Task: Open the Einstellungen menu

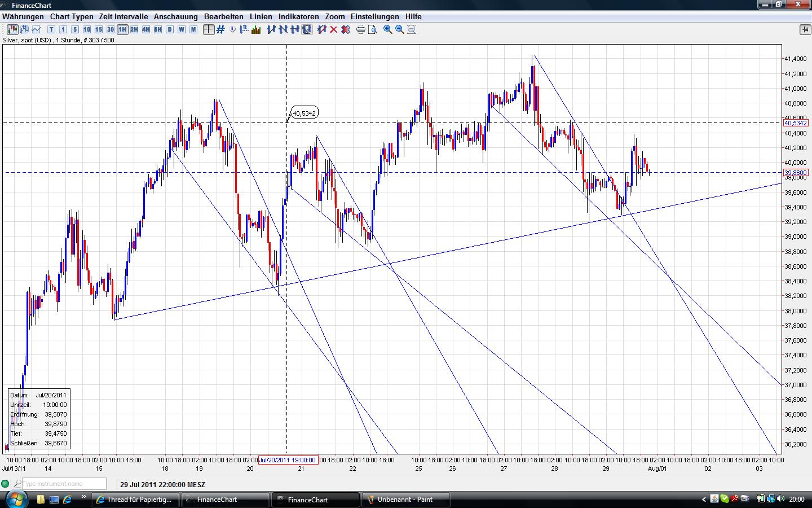Action: click(375, 17)
